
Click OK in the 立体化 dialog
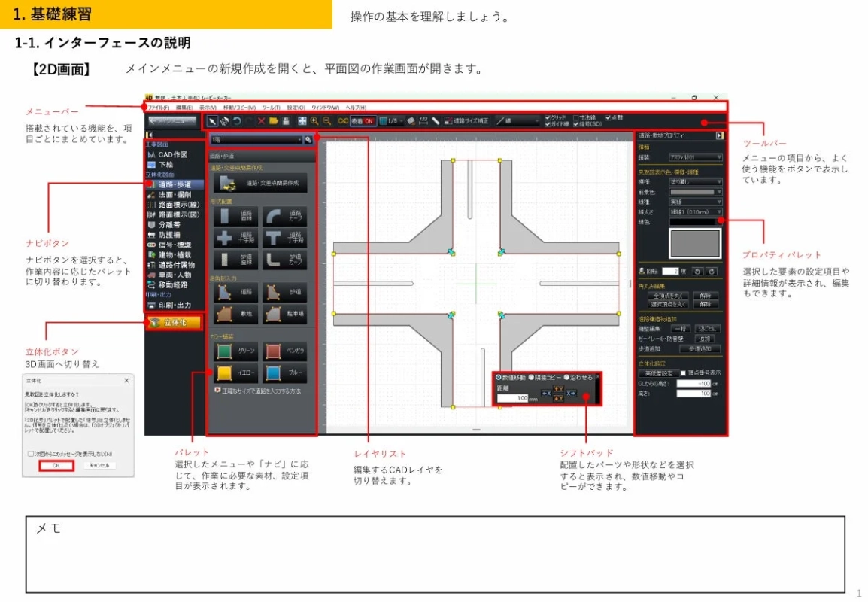click(x=56, y=465)
